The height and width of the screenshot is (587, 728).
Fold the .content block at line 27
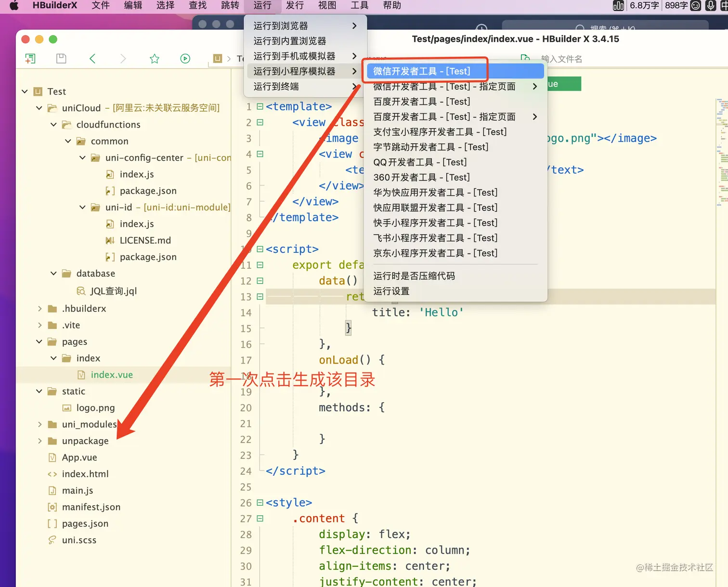260,519
